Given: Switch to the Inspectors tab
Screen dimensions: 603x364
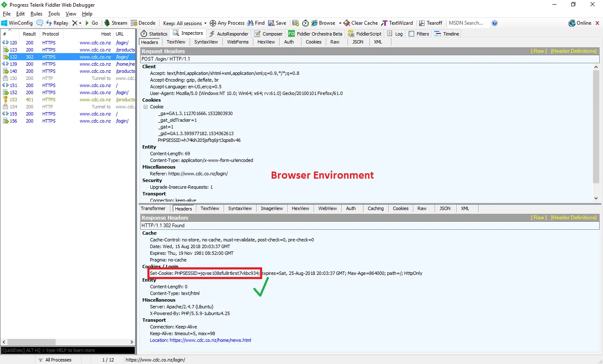Looking at the screenshot, I should (x=188, y=33).
